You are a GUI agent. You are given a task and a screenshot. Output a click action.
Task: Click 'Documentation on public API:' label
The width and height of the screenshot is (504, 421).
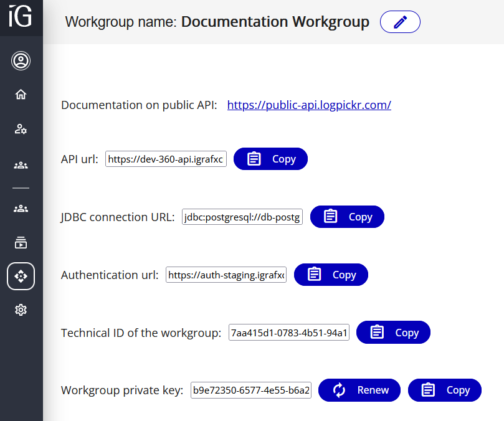click(139, 105)
